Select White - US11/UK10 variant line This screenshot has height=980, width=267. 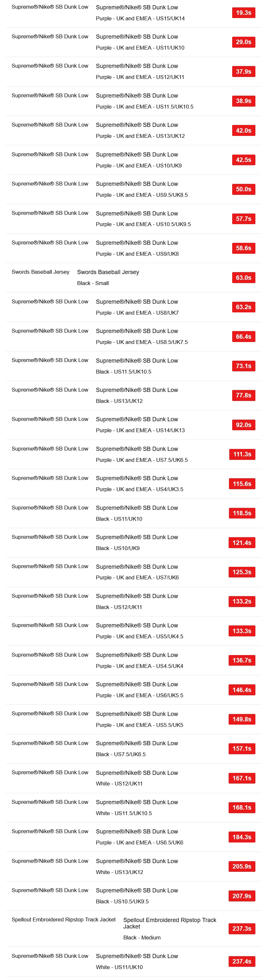pos(119,967)
